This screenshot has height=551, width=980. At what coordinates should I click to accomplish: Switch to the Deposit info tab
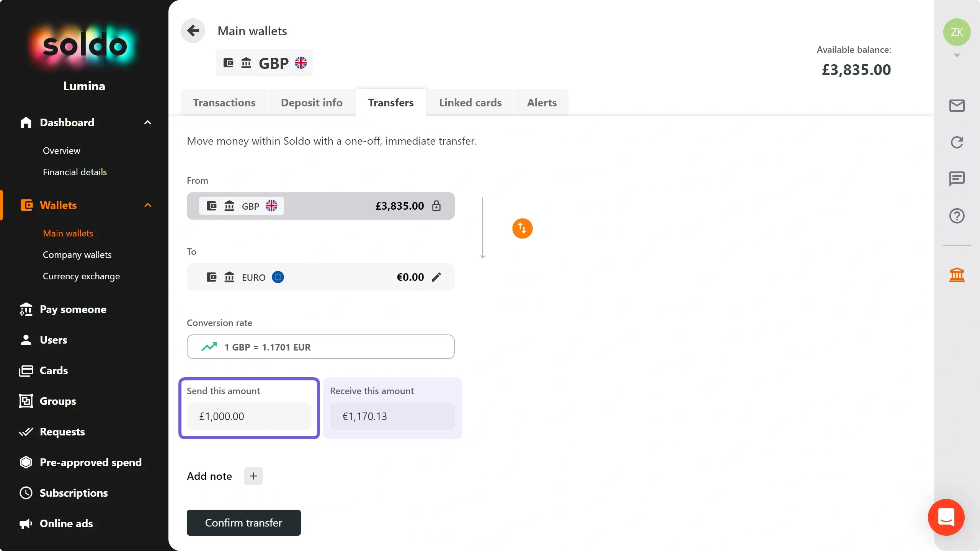(x=312, y=103)
